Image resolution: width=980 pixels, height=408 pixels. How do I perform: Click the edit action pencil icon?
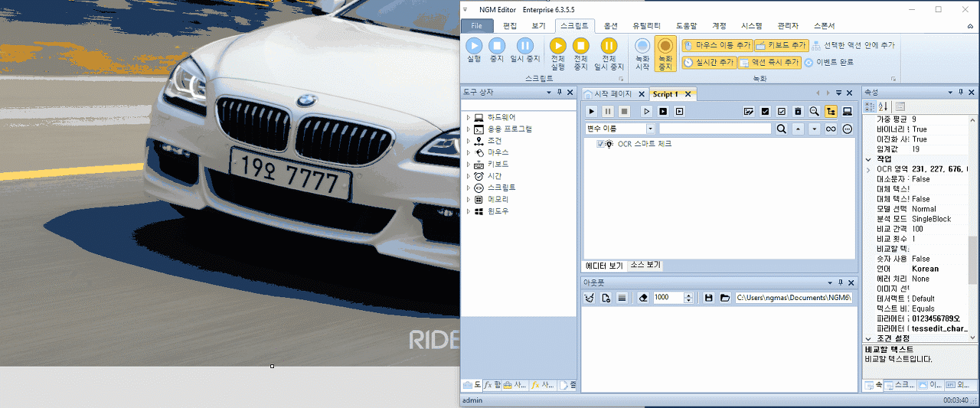(x=749, y=112)
